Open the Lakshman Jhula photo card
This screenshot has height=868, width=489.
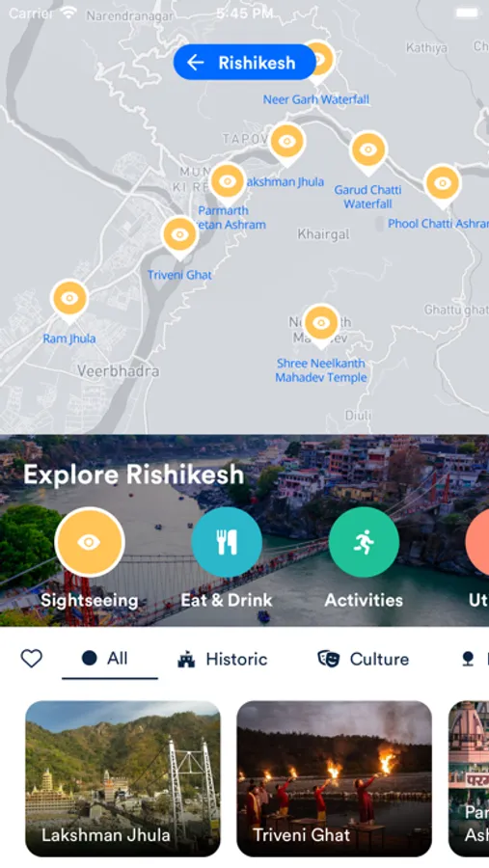click(x=122, y=779)
